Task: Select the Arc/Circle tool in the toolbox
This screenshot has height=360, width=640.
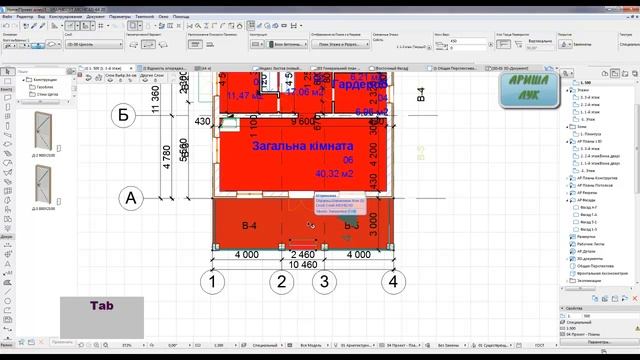Action: click(x=7, y=301)
